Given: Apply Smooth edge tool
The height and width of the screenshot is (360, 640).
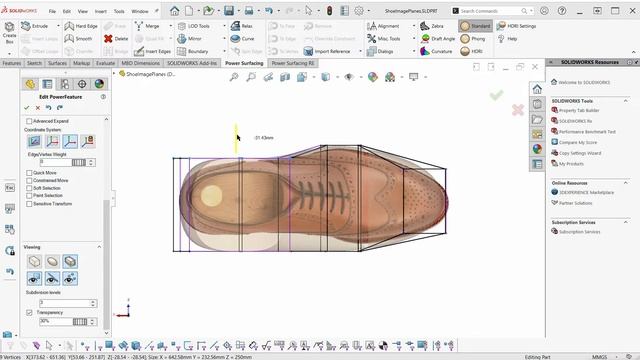Looking at the screenshot, I should pyautogui.click(x=78, y=39).
